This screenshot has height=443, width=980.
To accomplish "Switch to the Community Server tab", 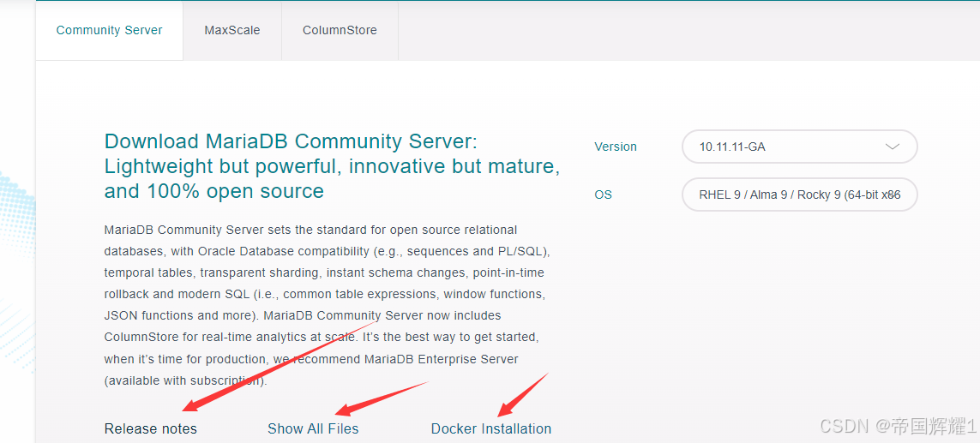I will tap(110, 30).
